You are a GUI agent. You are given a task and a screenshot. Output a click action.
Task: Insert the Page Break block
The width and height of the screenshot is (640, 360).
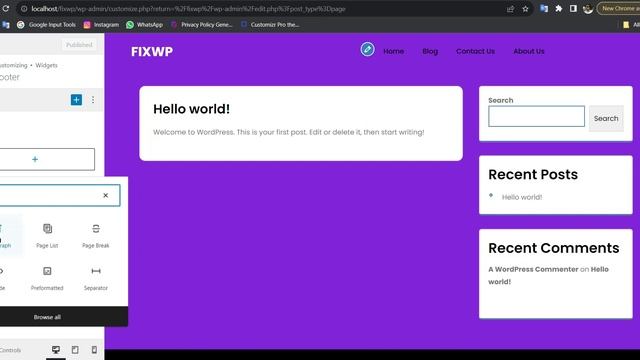[96, 236]
